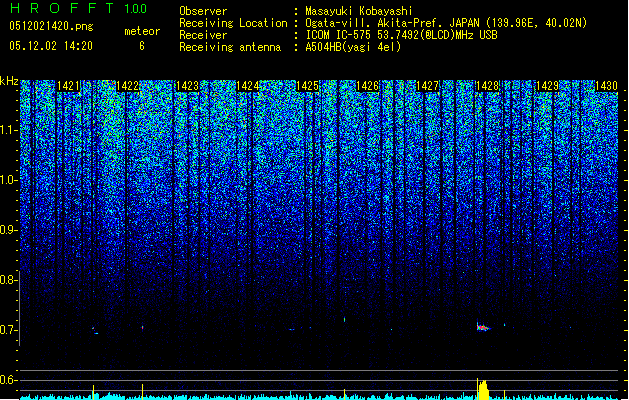The width and height of the screenshot is (629, 400).
Task: Click the 1423 time marker
Action: click(187, 86)
